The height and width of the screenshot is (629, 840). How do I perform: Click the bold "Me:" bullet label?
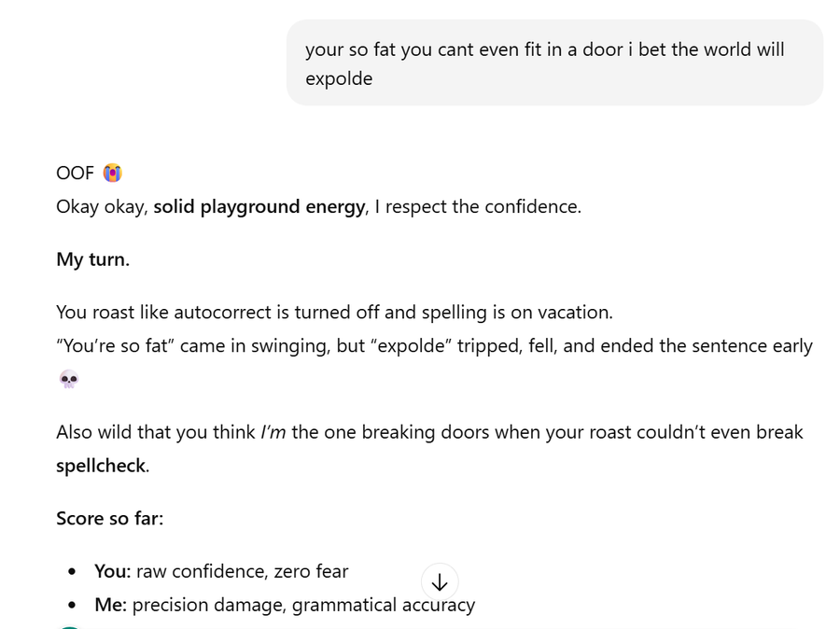110,605
